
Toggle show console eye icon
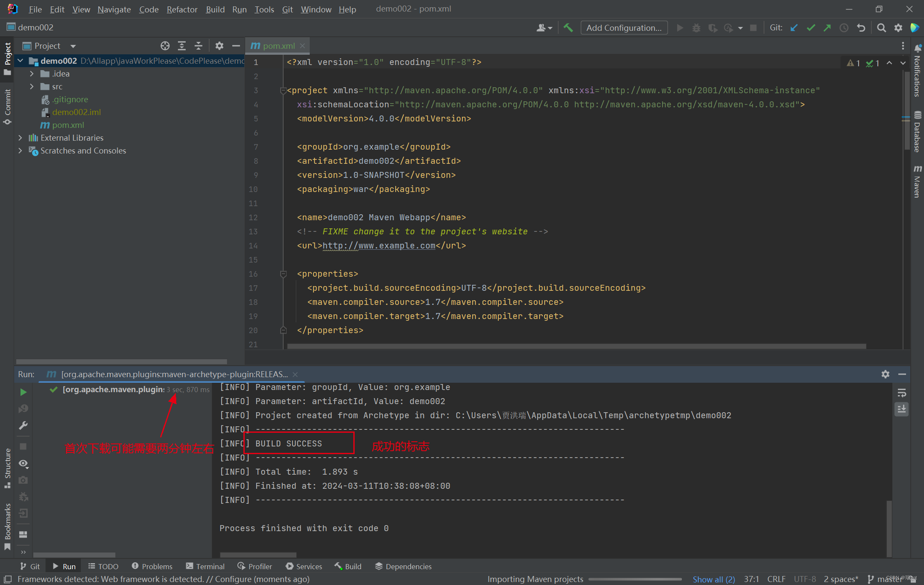(24, 463)
